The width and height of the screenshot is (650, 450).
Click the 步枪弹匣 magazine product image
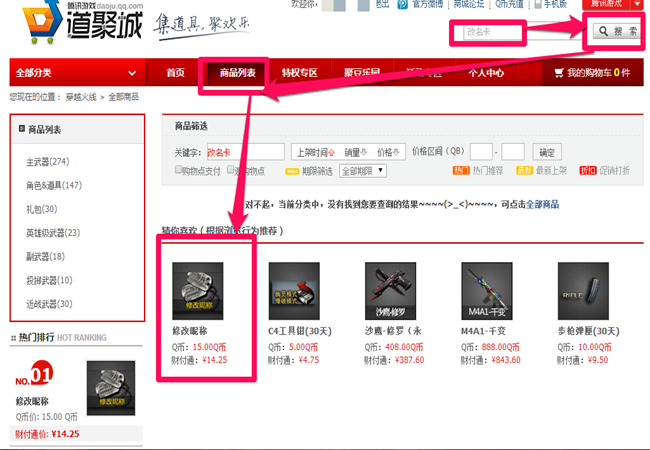pyautogui.click(x=583, y=291)
